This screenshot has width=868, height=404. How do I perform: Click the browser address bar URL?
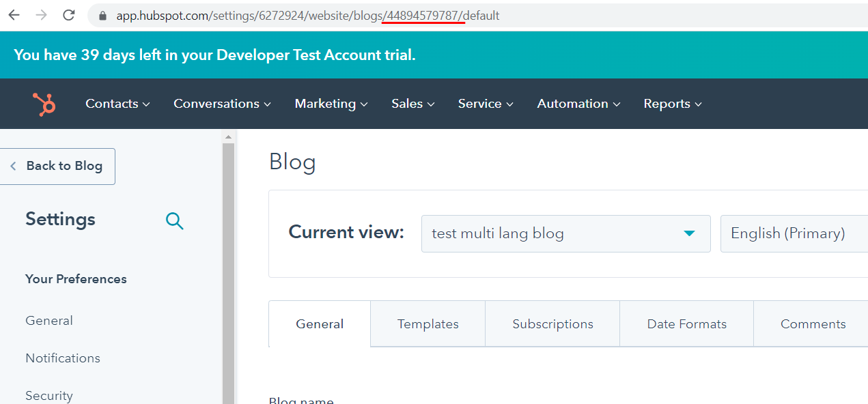click(307, 16)
